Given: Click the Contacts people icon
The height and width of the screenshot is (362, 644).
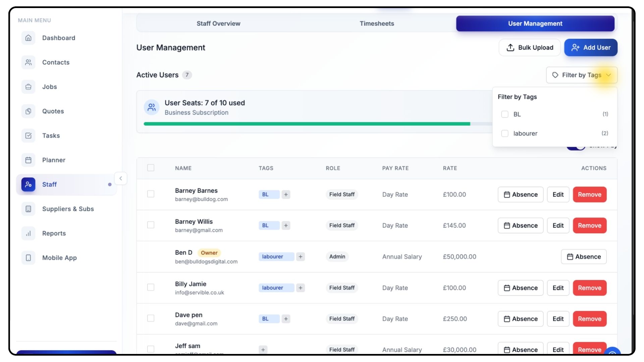Looking at the screenshot, I should click(x=29, y=62).
